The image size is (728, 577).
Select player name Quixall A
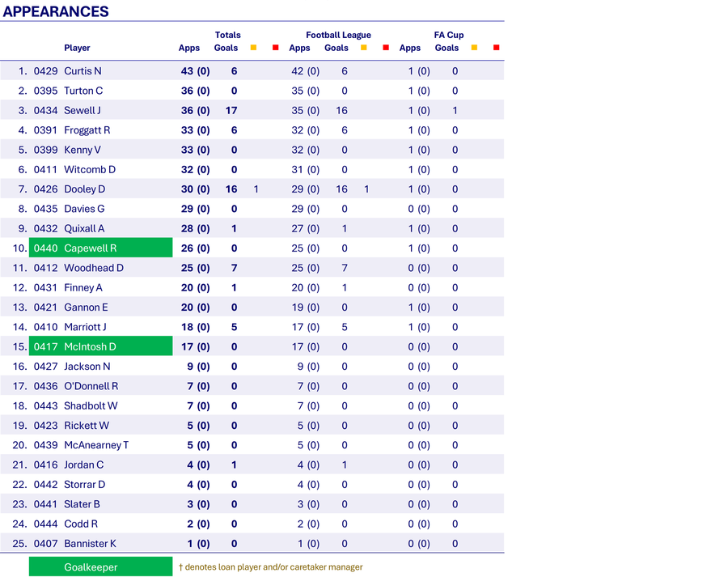(84, 228)
